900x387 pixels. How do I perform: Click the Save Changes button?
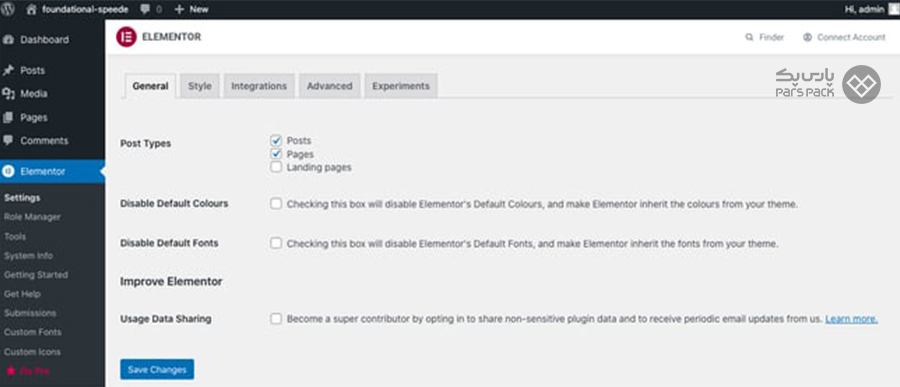[x=157, y=369]
